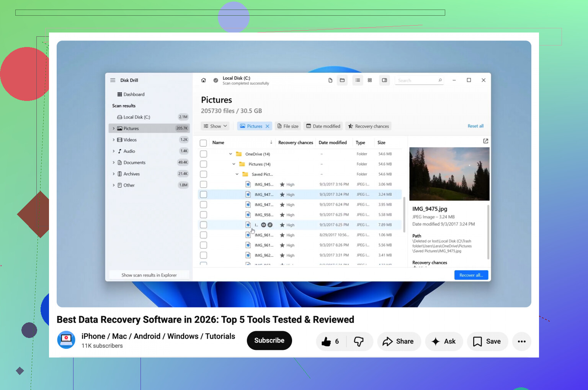Select Archives category in sidebar
This screenshot has height=390, width=588.
point(149,174)
